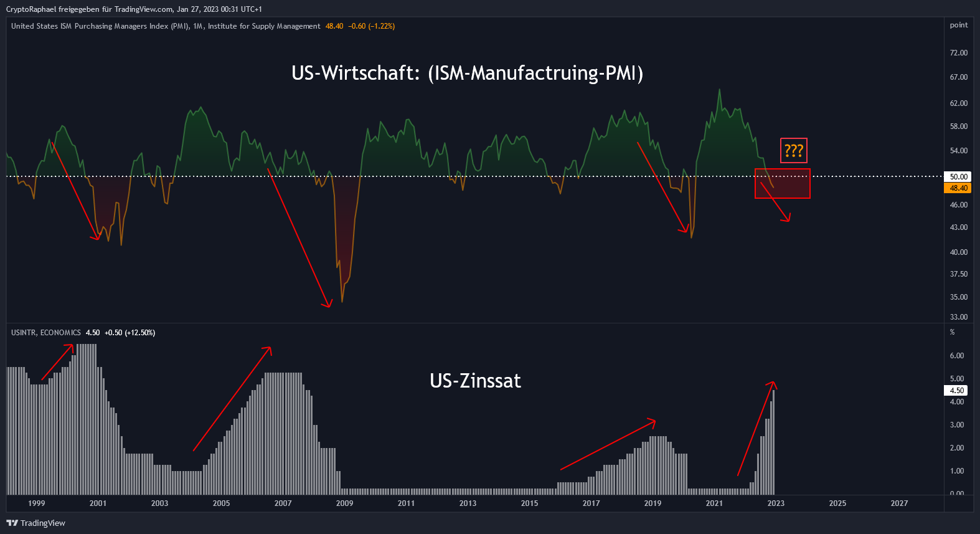
Task: Click the 4.50 rate axis label
Action: pyautogui.click(x=956, y=391)
